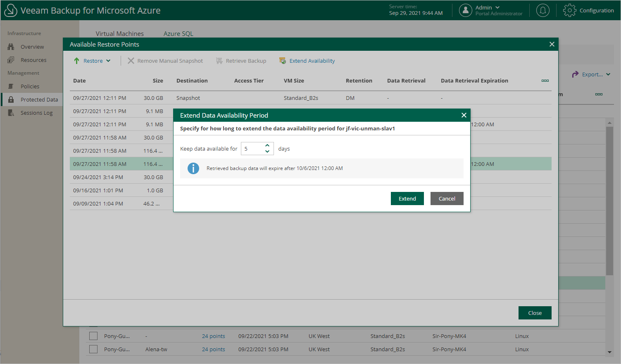
Task: Sort by the VM Size column header
Action: 294,80
